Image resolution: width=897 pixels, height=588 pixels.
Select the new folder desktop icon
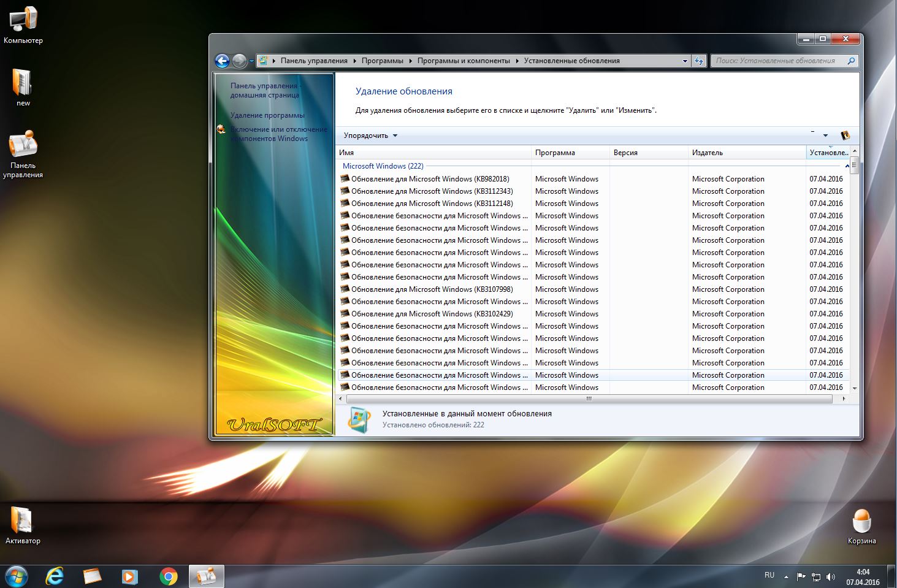pos(23,87)
